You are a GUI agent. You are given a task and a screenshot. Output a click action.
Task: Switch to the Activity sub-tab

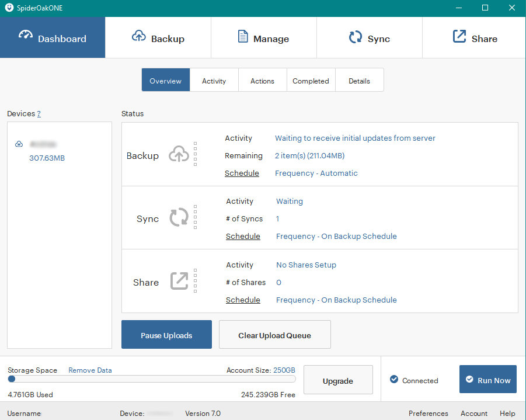pos(214,80)
